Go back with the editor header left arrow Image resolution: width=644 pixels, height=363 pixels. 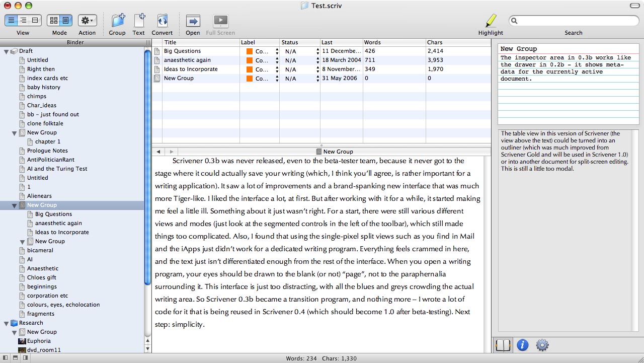coord(158,152)
